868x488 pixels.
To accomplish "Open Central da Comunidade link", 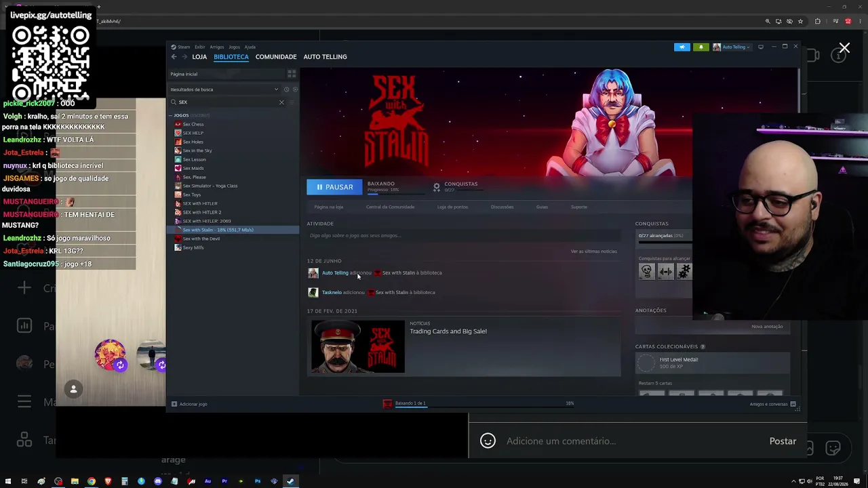I will pyautogui.click(x=390, y=207).
